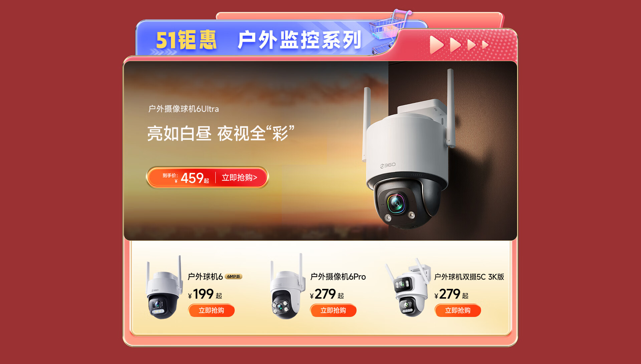Open the dual-lens 5C camera thumbnail
This screenshot has width=641, height=364.
click(x=408, y=288)
